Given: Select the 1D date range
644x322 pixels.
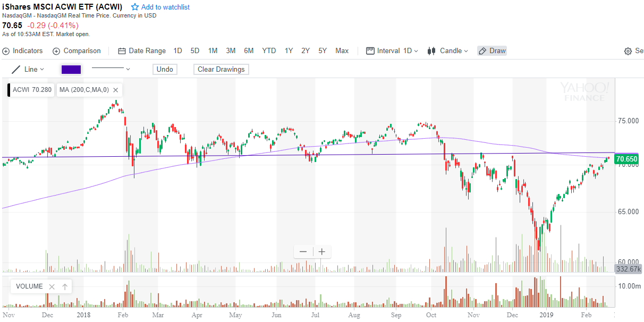Looking at the screenshot, I should (x=178, y=51).
